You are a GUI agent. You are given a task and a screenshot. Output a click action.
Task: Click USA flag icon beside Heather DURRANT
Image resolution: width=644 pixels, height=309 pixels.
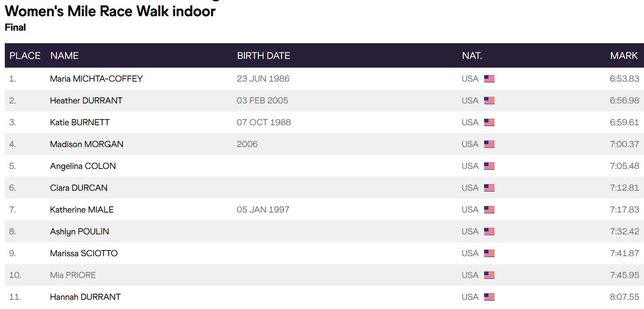pos(489,101)
